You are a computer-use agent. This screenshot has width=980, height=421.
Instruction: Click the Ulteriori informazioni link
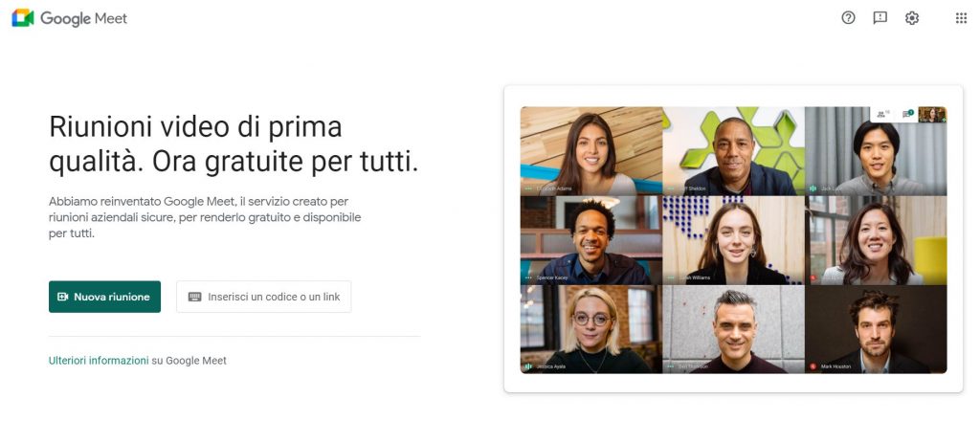[x=99, y=361]
